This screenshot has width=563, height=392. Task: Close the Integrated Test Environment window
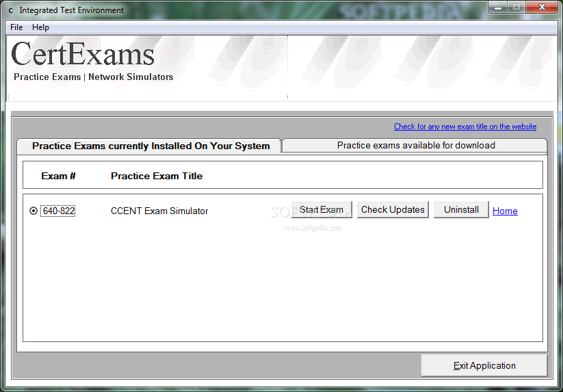(542, 7)
